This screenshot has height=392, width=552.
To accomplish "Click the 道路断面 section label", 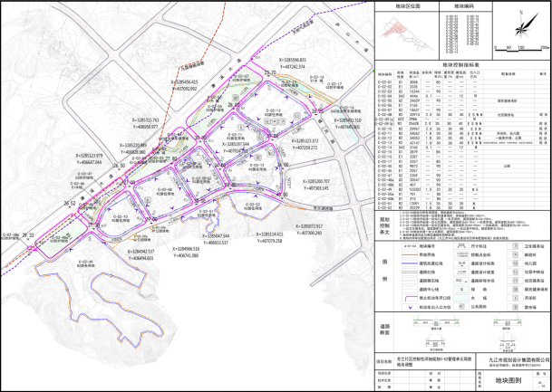I will coord(384,331).
